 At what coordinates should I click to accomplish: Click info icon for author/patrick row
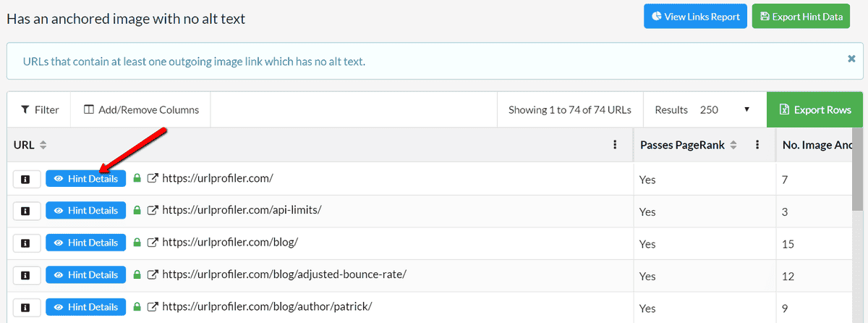26,306
